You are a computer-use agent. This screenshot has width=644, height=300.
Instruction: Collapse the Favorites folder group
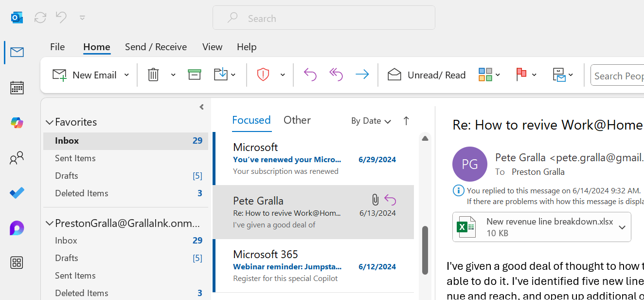click(x=49, y=122)
